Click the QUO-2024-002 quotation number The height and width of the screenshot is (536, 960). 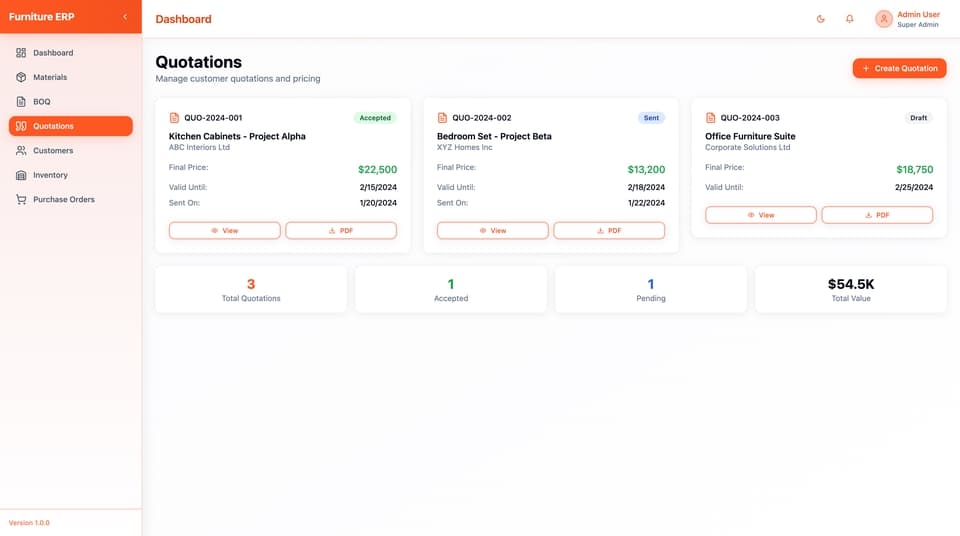(x=482, y=118)
